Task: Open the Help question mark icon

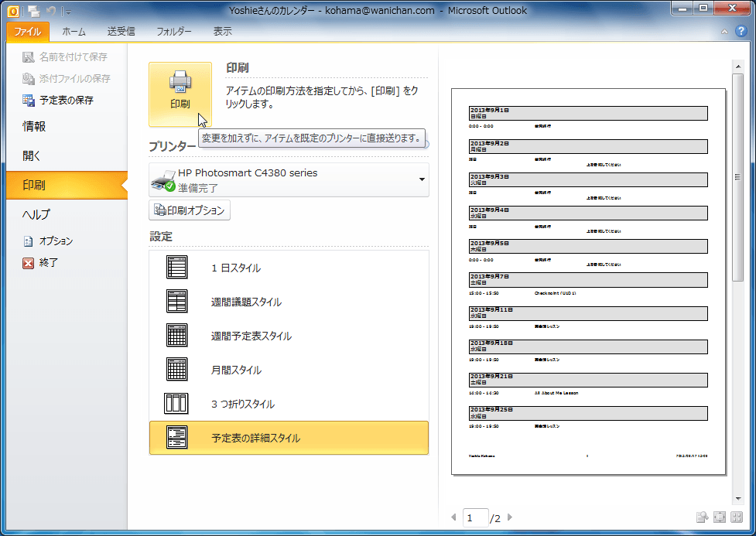Action: click(x=741, y=32)
